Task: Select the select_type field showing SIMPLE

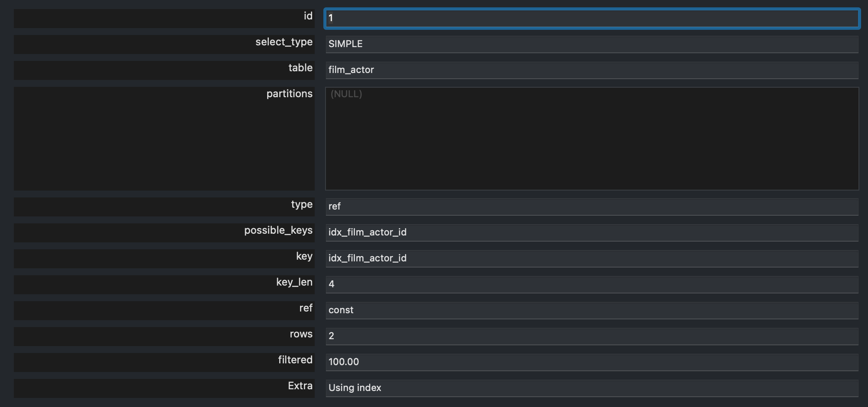Action: click(591, 44)
